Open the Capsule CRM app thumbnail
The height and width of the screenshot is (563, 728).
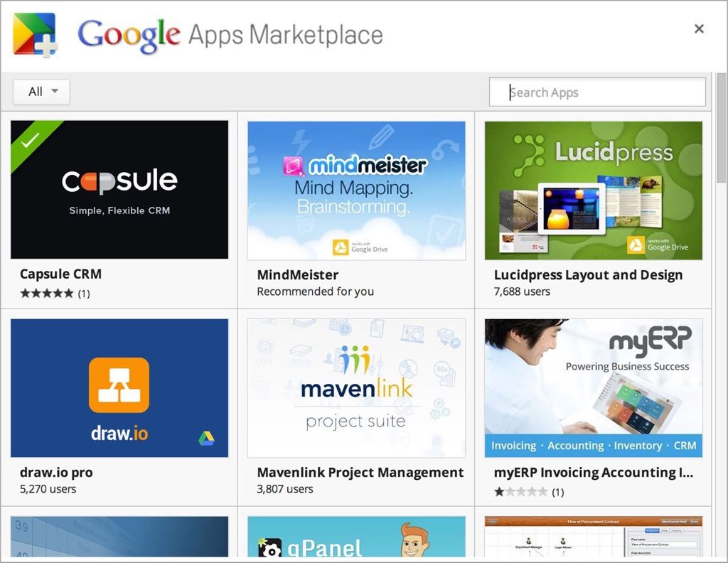coord(119,189)
